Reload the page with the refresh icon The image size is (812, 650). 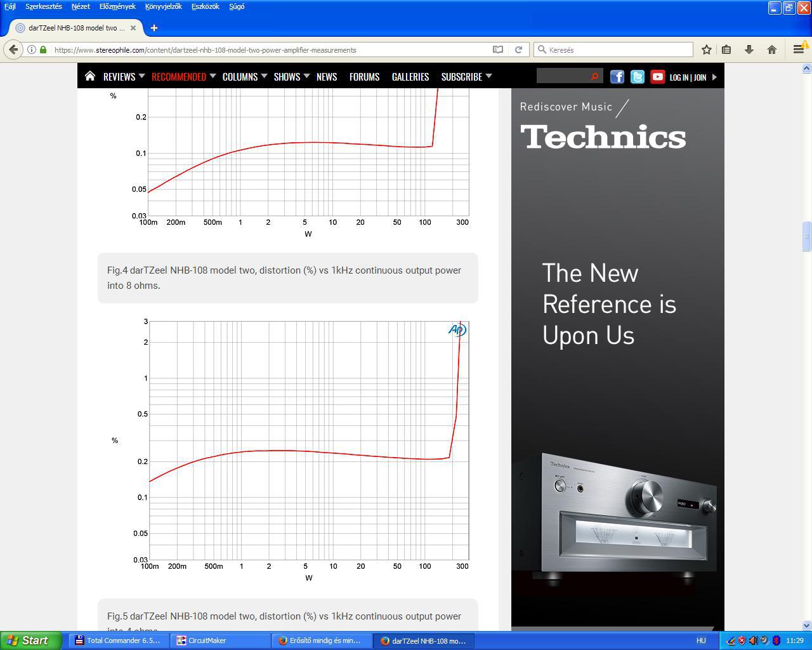tap(518, 50)
